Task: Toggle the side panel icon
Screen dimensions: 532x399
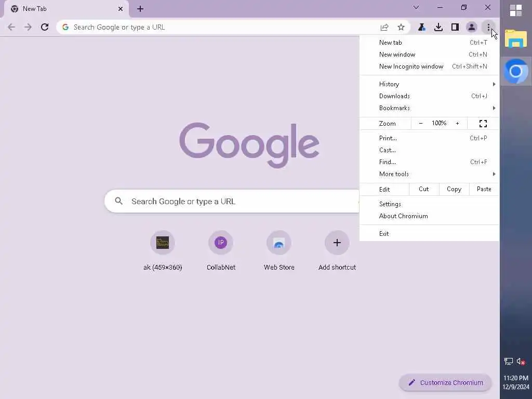Action: tap(455, 27)
